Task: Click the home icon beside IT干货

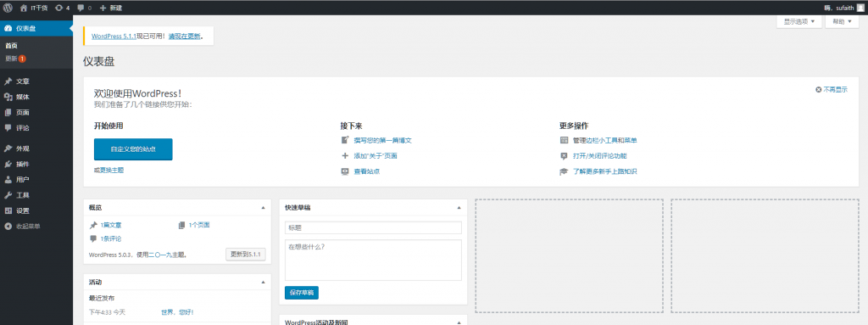Action: coord(23,8)
